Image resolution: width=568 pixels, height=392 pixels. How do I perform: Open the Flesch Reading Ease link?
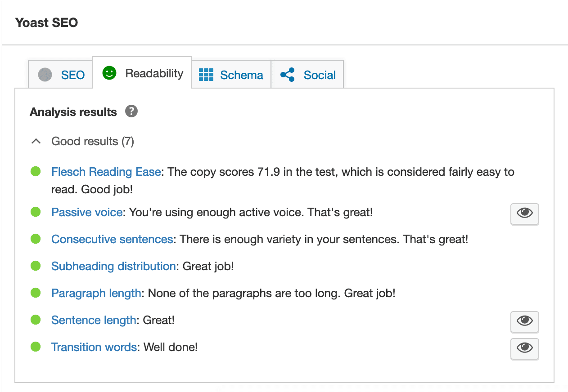coord(106,171)
